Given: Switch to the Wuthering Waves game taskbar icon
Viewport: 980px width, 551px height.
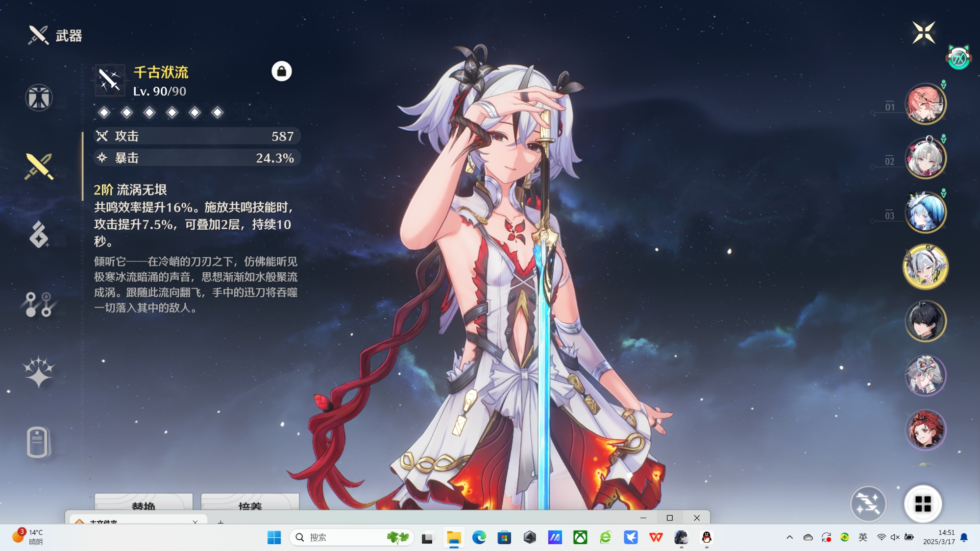Looking at the screenshot, I should [x=681, y=537].
